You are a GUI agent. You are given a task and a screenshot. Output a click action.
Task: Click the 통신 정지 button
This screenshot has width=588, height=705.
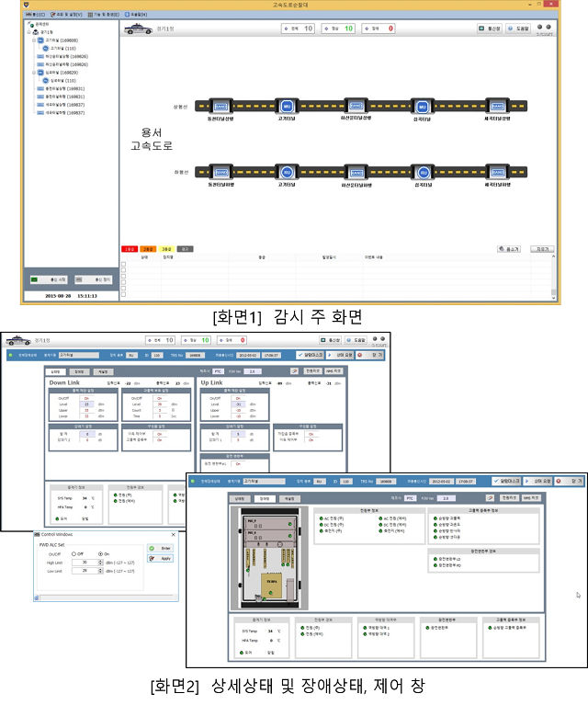[93, 279]
